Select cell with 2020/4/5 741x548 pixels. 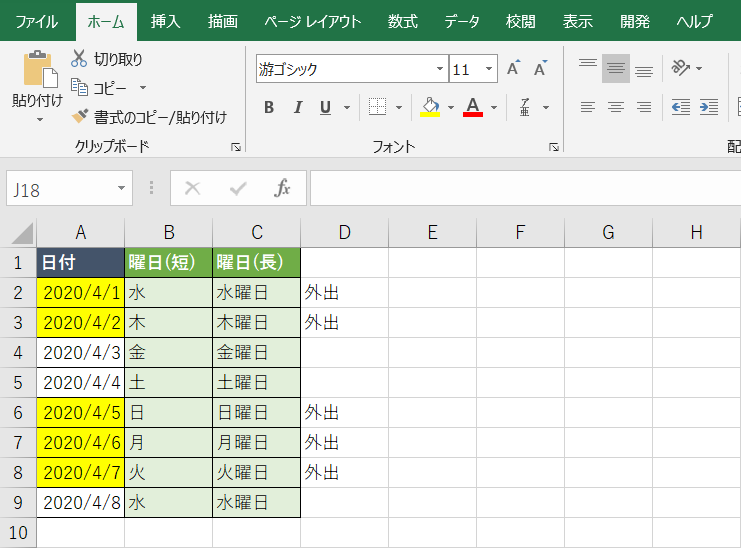point(81,412)
